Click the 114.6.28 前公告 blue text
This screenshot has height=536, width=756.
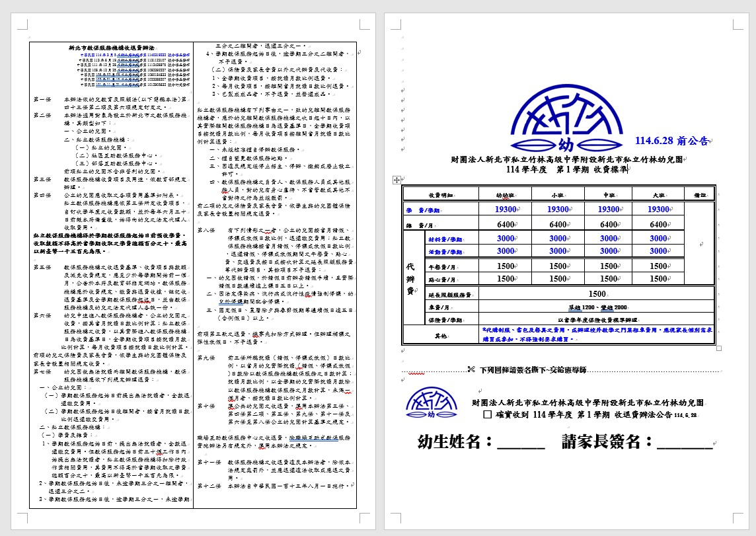coord(671,141)
